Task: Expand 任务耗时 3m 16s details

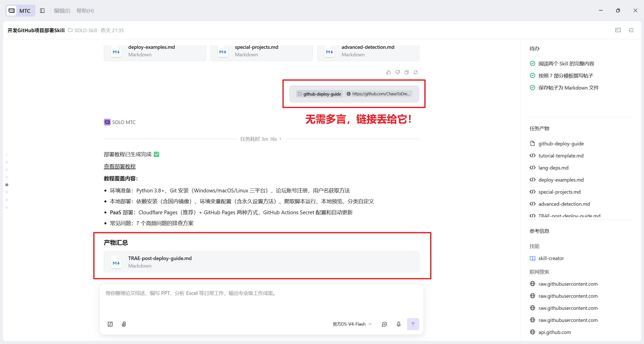Action: click(261, 139)
